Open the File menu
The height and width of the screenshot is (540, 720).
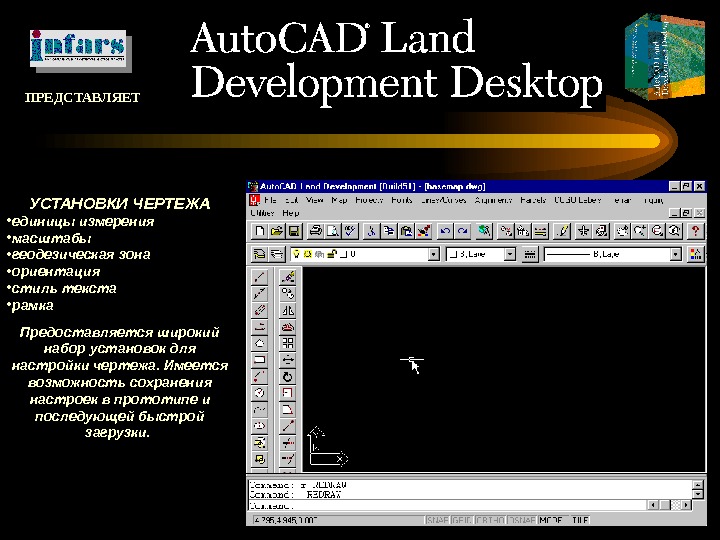coord(270,200)
